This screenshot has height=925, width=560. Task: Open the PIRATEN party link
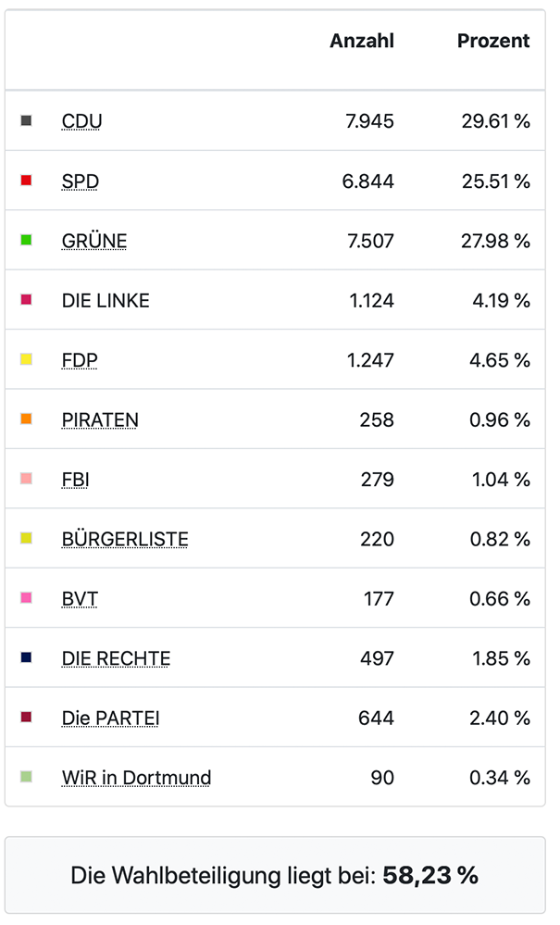tap(100, 419)
